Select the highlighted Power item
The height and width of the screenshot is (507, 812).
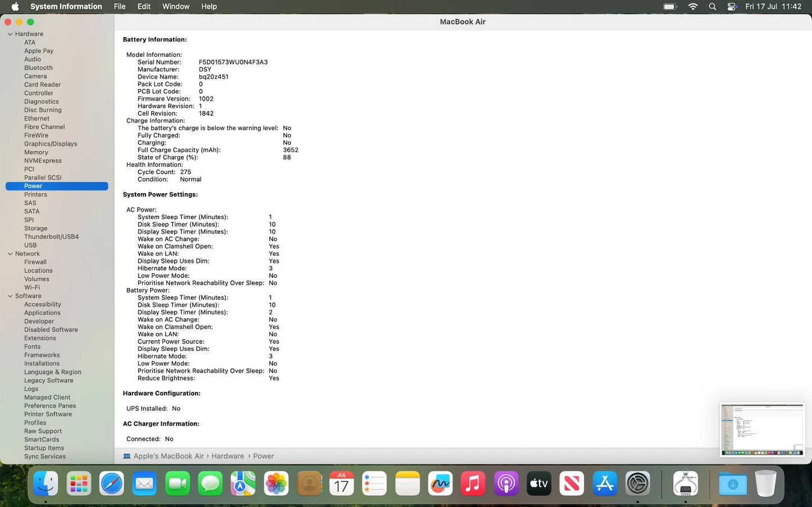[x=57, y=186]
